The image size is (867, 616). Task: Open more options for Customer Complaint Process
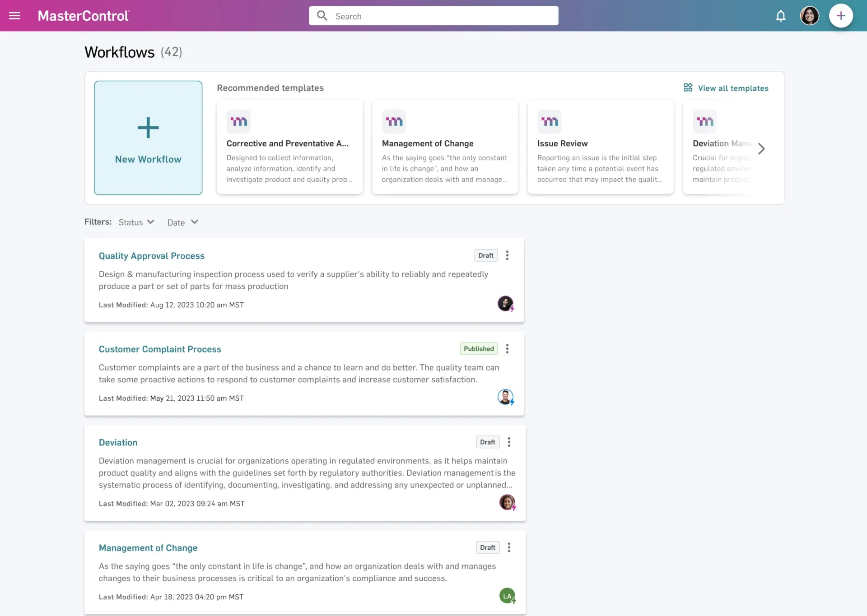(x=507, y=349)
